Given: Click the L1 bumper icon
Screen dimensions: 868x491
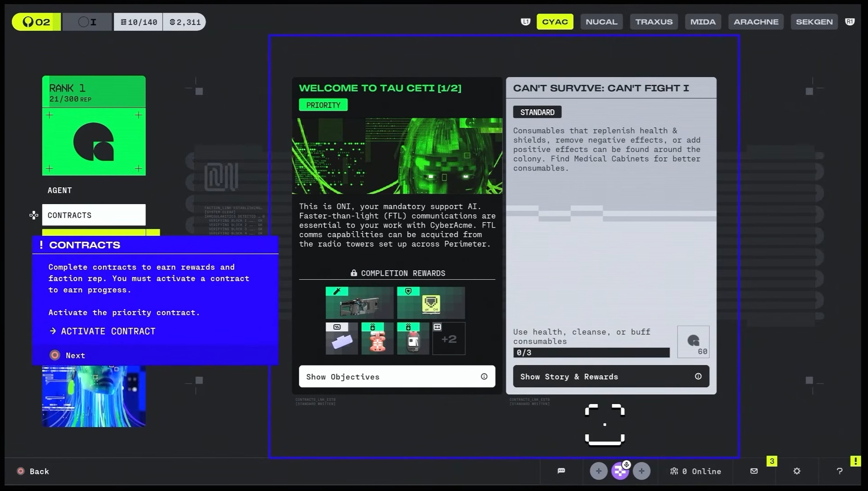Looking at the screenshot, I should point(525,22).
